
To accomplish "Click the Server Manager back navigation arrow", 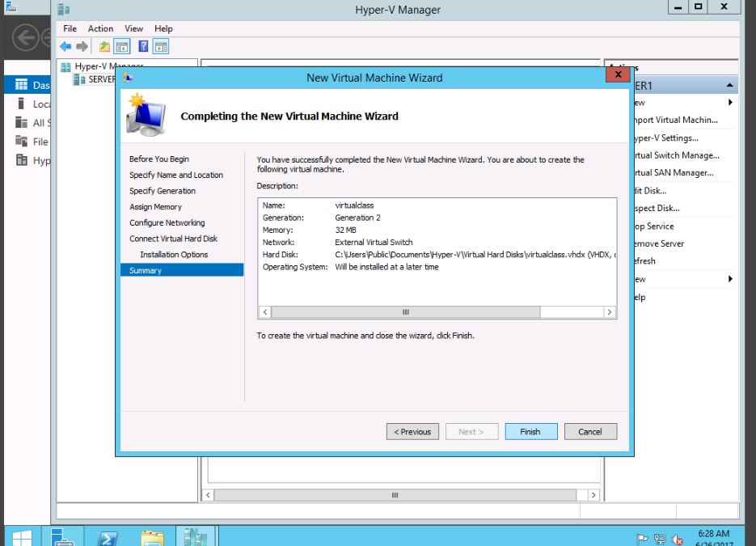I will tap(25, 37).
